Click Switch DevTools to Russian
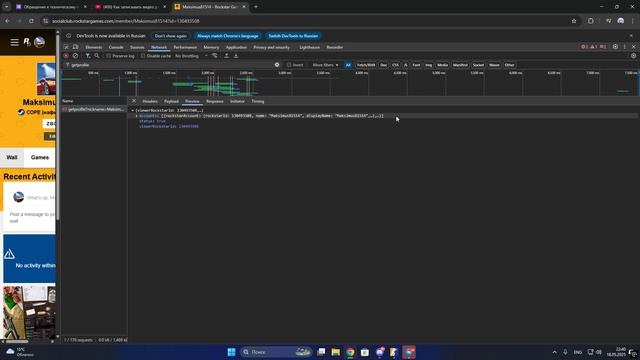 click(293, 36)
